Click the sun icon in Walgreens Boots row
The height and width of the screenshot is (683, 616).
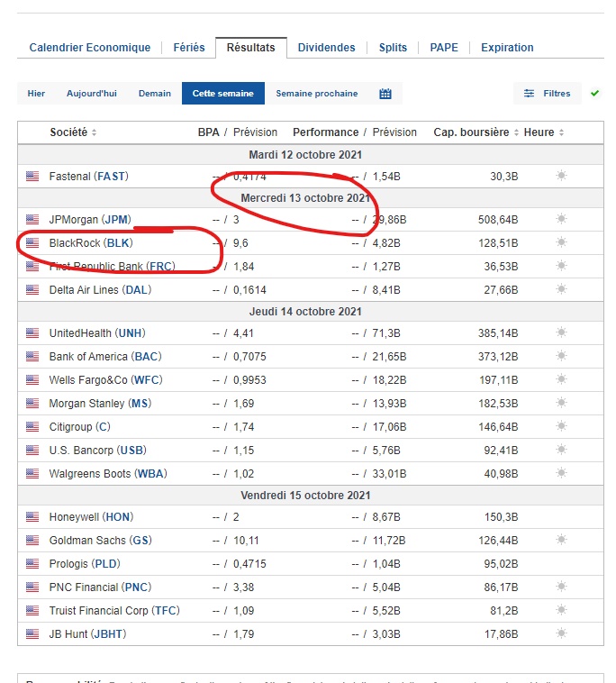tap(562, 473)
